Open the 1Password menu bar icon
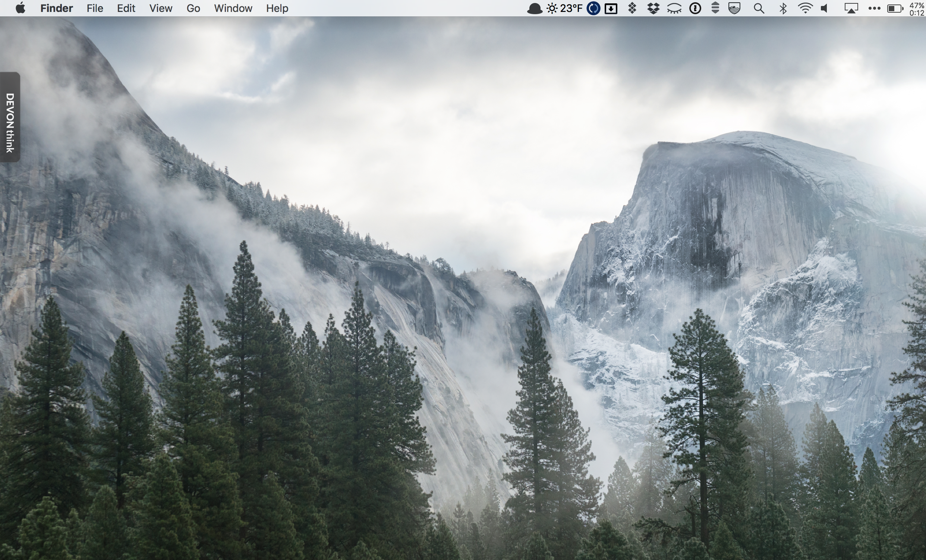The height and width of the screenshot is (560, 926). click(695, 8)
